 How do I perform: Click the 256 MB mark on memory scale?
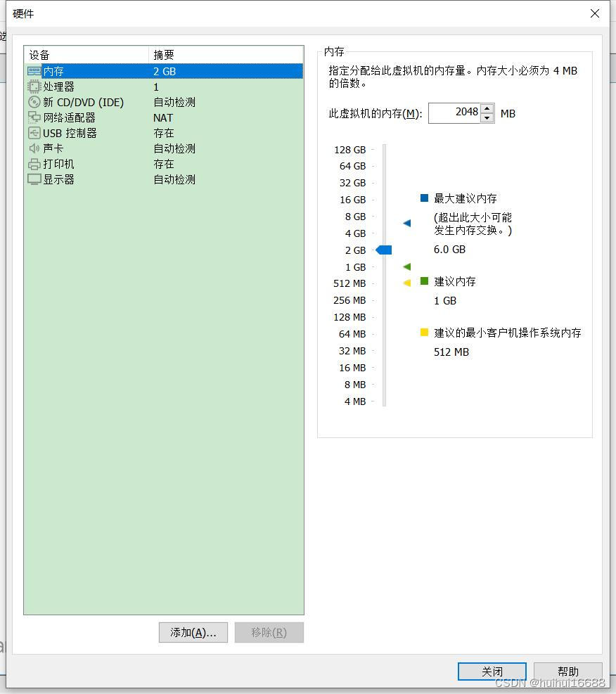[x=349, y=300]
